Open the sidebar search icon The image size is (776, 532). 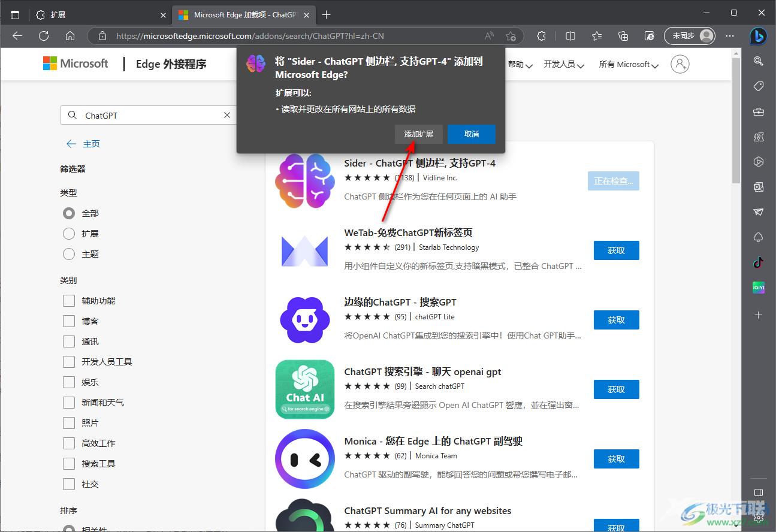(x=758, y=61)
